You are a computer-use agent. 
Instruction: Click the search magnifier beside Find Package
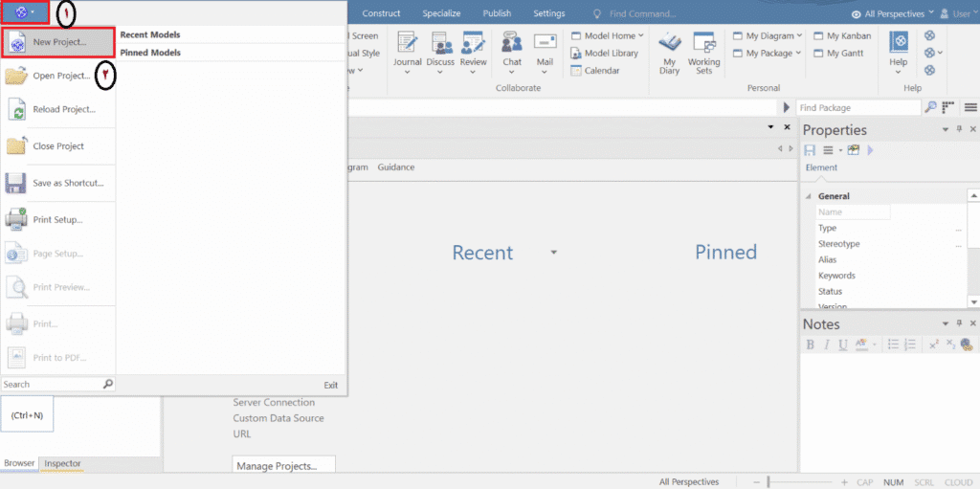[x=930, y=107]
